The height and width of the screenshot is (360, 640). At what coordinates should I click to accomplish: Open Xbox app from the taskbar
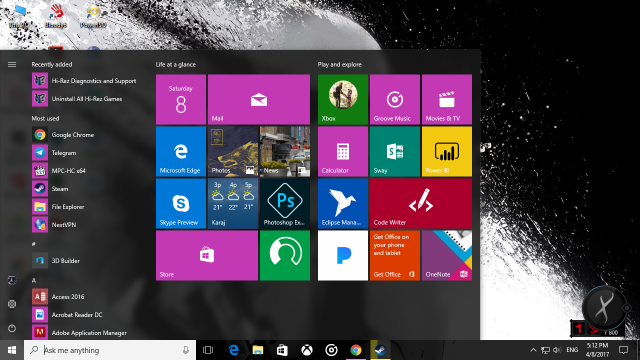307,350
